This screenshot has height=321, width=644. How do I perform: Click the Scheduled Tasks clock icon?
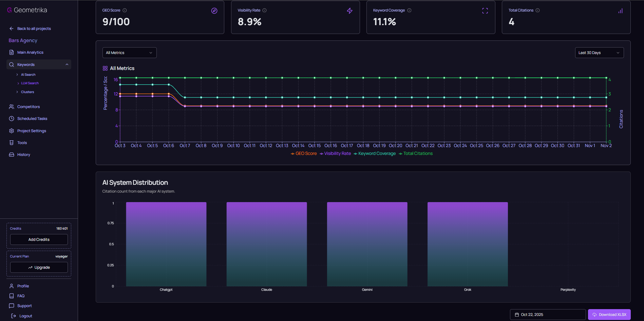(11, 118)
